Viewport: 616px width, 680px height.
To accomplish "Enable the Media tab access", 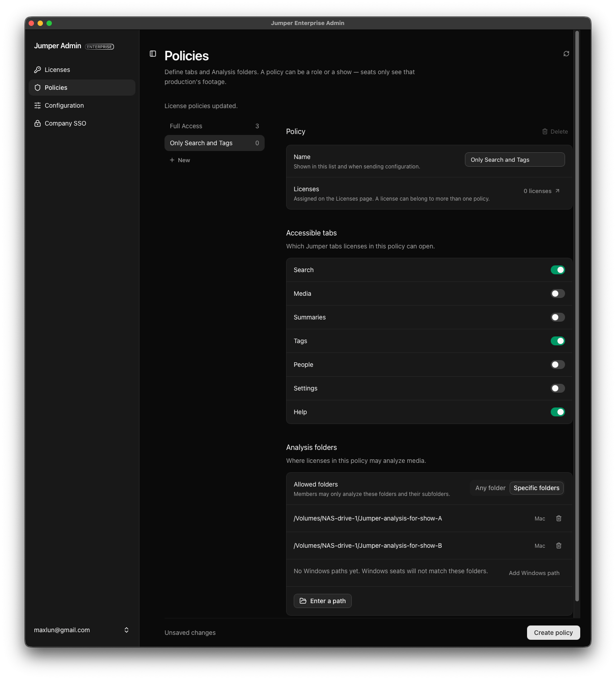I will [x=558, y=294].
